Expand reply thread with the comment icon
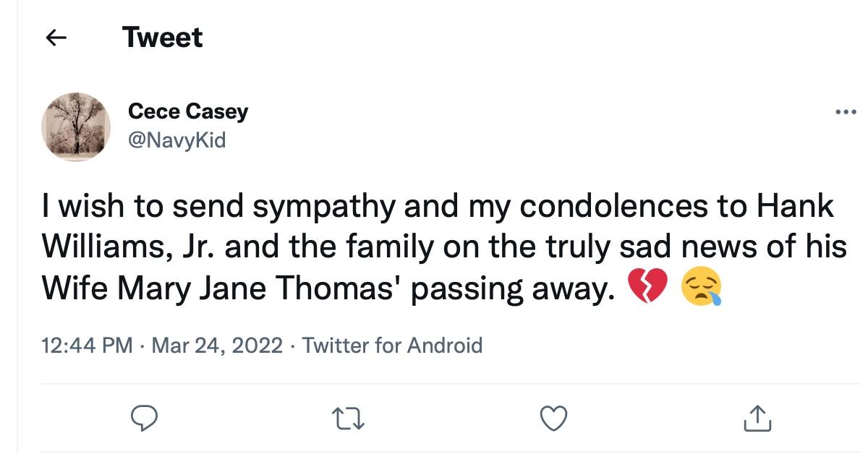868x454 pixels. [x=145, y=417]
